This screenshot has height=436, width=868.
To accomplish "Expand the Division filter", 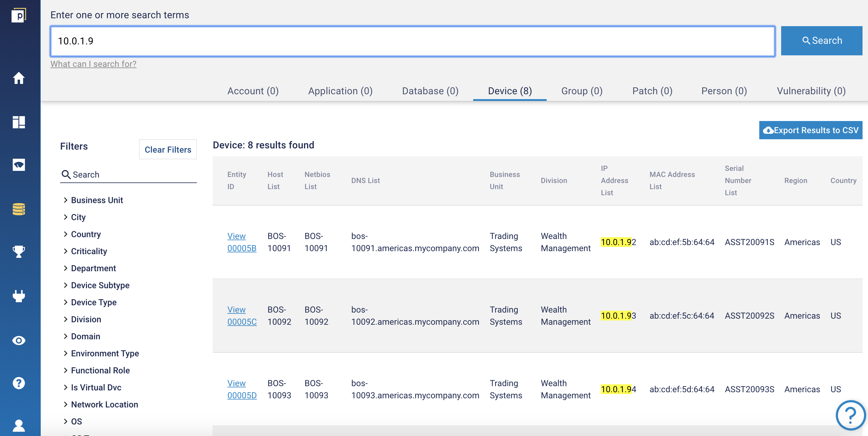I will (x=82, y=319).
